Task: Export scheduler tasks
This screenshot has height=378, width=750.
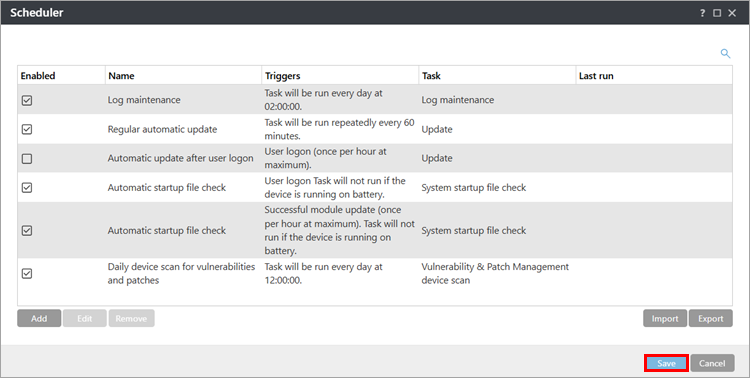Action: click(711, 319)
